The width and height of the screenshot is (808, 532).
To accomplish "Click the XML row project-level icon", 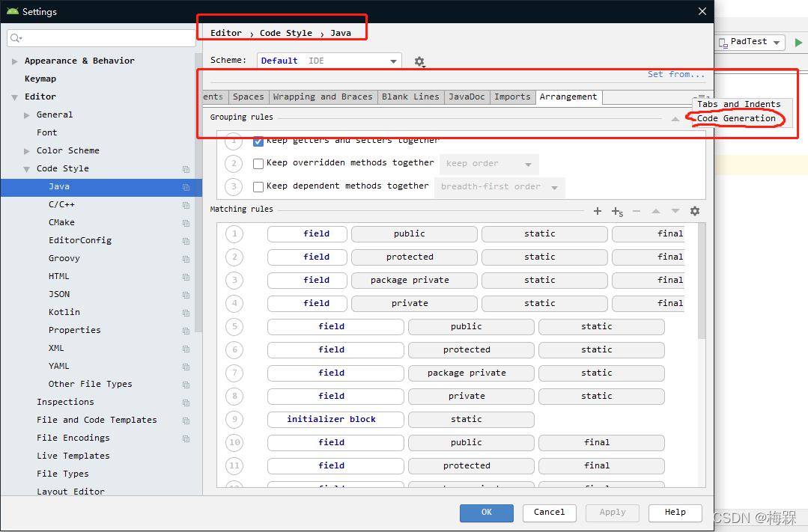I will pos(186,349).
